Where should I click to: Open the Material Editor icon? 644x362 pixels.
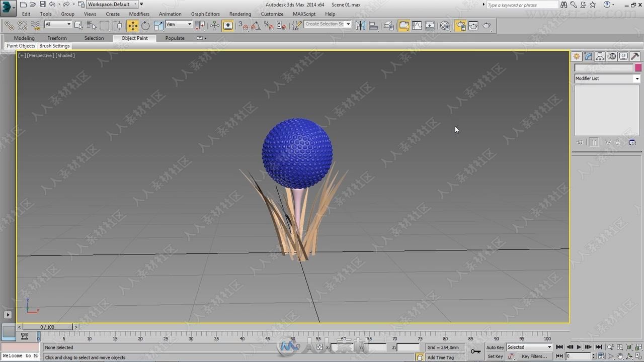445,25
